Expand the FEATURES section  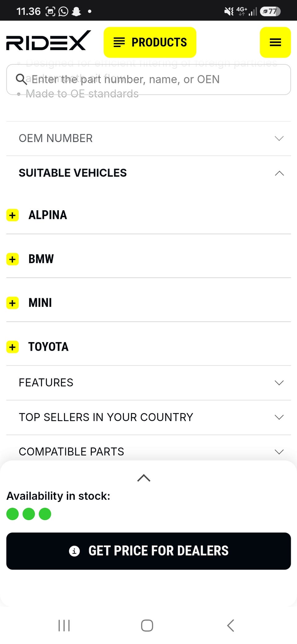(148, 383)
